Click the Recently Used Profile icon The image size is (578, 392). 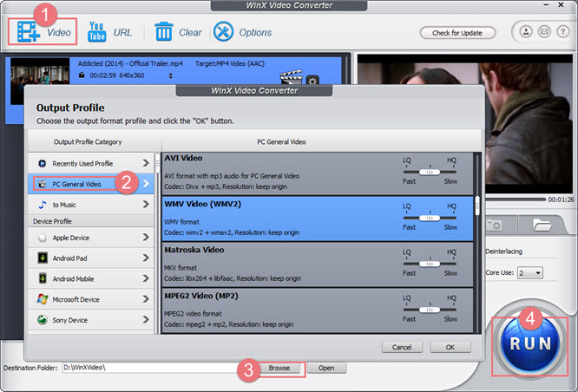coord(42,163)
